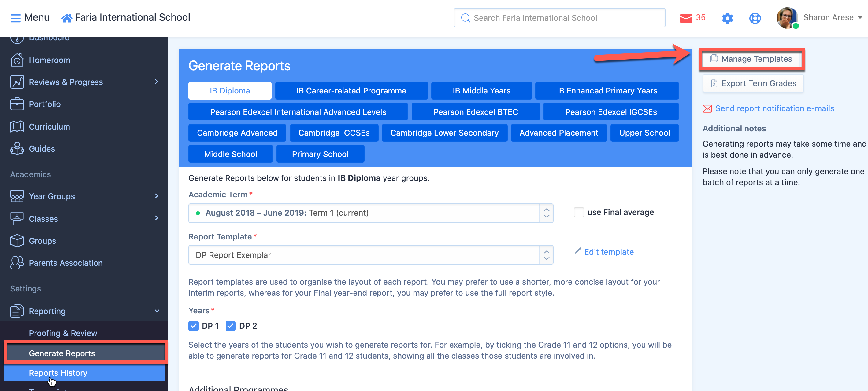Open Reports History in sidebar
The width and height of the screenshot is (868, 391).
coord(84,373)
